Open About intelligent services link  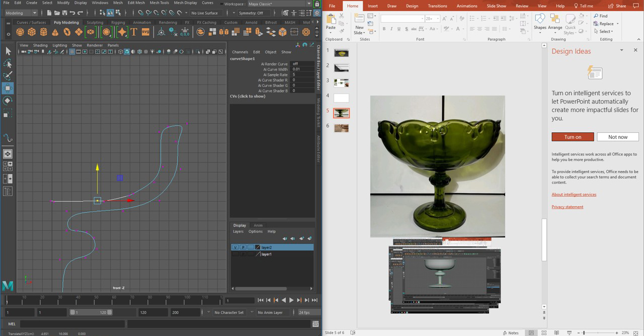click(574, 194)
